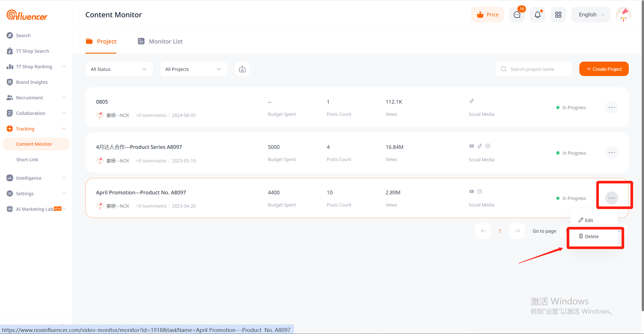This screenshot has height=334, width=644.
Task: Click the NoxInfluencer logo
Action: click(x=27, y=15)
